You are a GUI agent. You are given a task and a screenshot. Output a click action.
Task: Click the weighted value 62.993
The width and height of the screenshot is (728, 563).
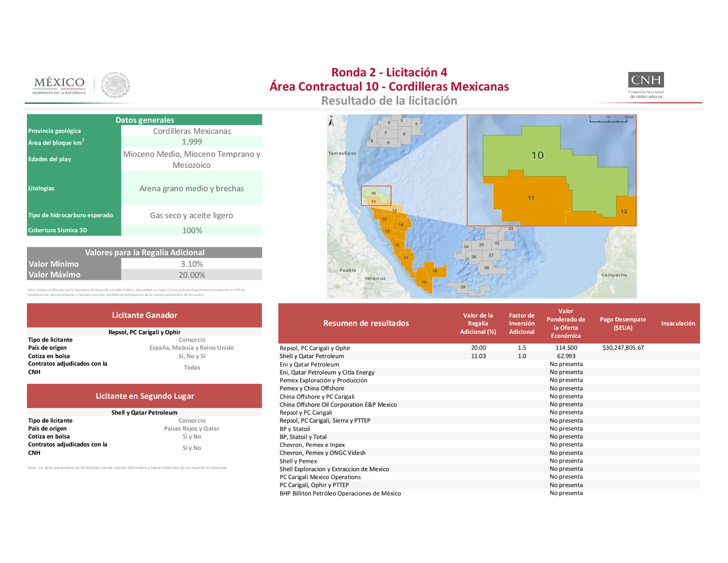pos(566,356)
